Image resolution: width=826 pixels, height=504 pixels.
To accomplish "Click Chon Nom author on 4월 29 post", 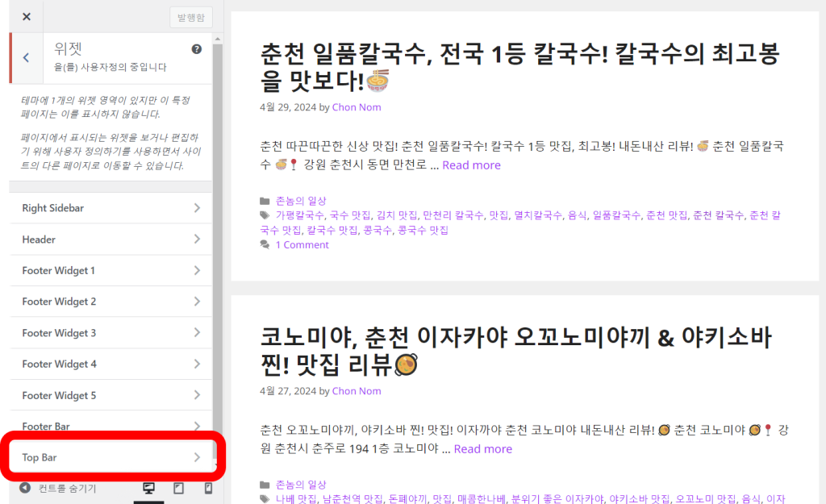I will point(356,107).
